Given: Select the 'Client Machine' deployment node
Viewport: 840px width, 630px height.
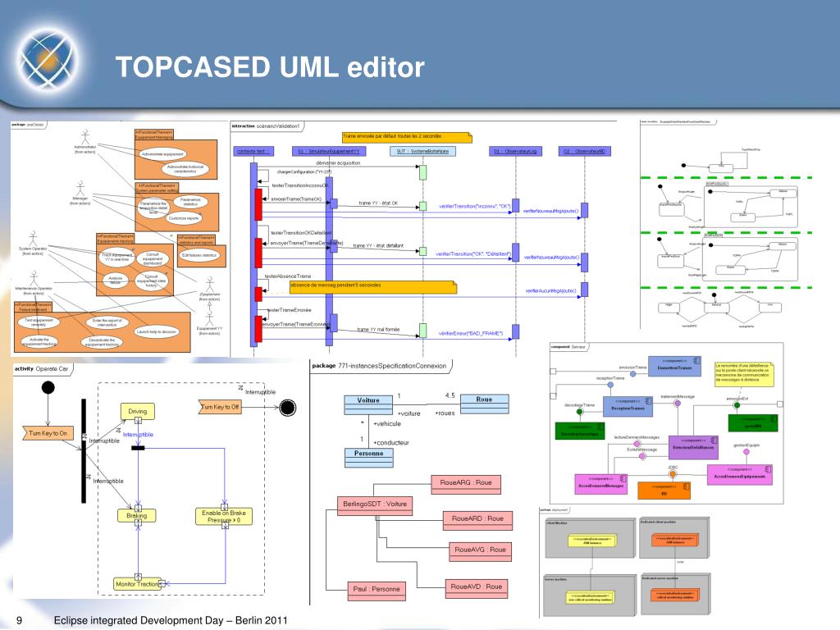Looking at the screenshot, I should click(590, 538).
